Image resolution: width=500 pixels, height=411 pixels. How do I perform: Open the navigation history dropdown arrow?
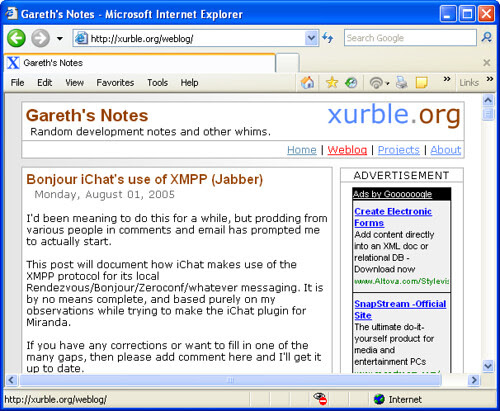coord(60,39)
